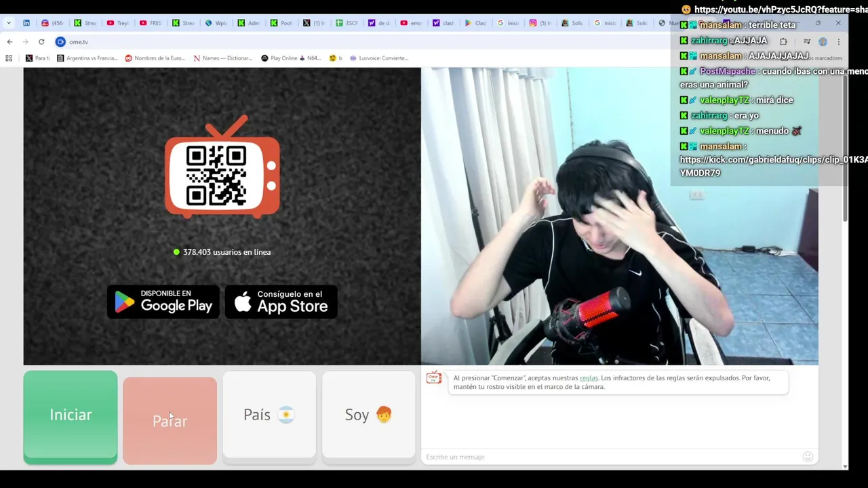This screenshot has height=488, width=868.
Task: Open the reglas rules link
Action: 589,378
